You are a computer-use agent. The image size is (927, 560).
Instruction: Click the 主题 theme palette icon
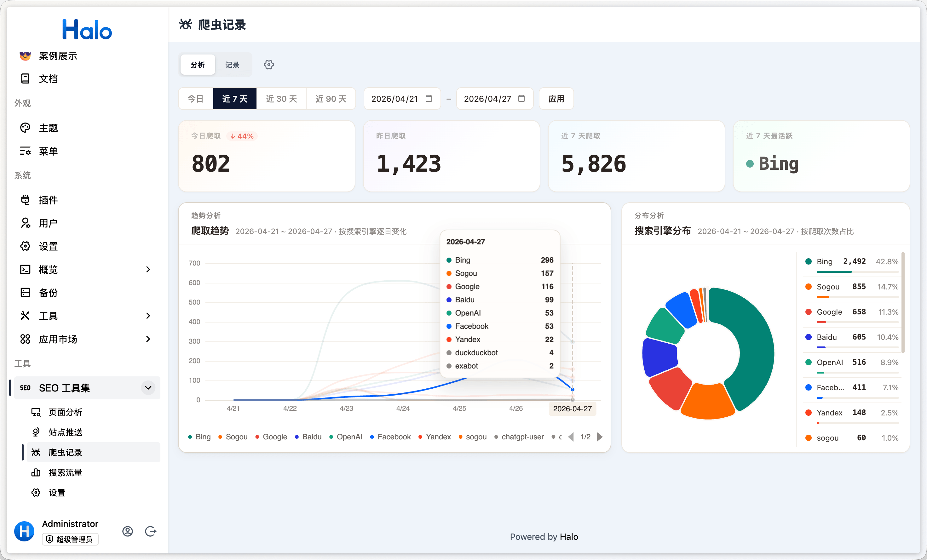(x=25, y=128)
